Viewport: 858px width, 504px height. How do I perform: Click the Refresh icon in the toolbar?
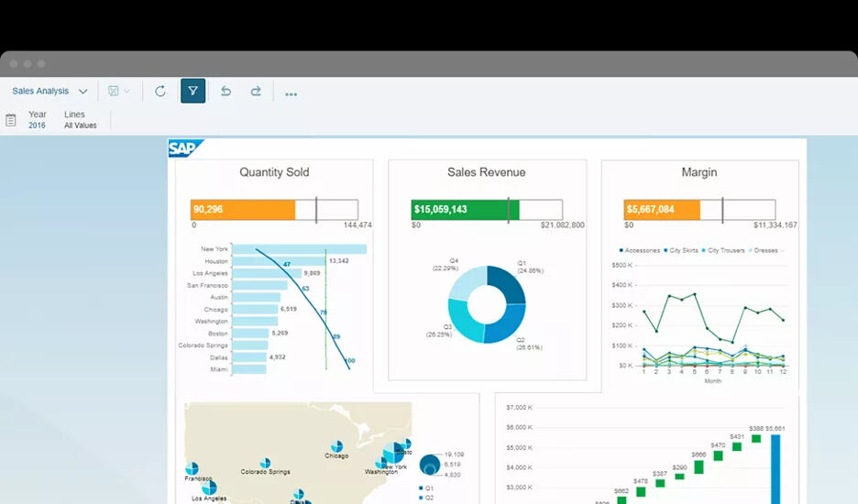(x=160, y=92)
